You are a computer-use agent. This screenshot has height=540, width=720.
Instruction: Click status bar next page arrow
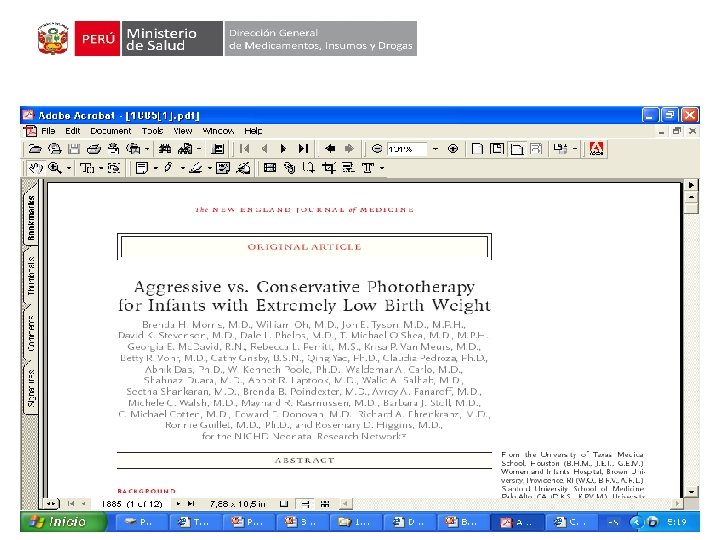click(178, 504)
